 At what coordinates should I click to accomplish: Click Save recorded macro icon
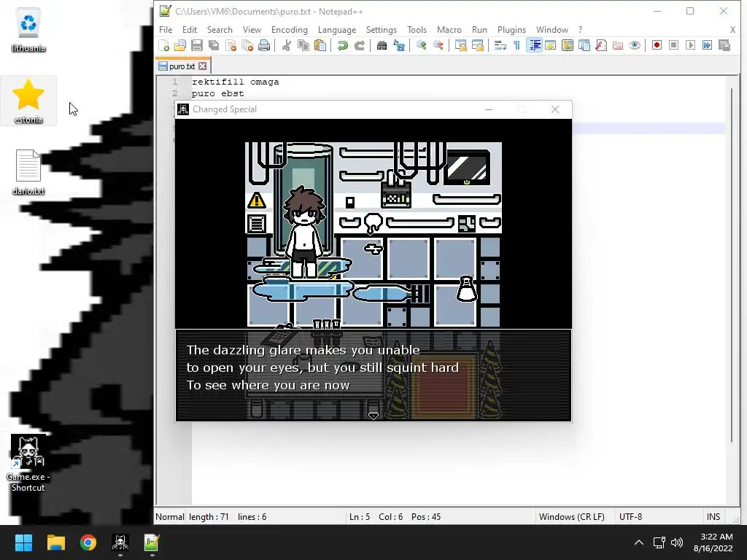(724, 45)
